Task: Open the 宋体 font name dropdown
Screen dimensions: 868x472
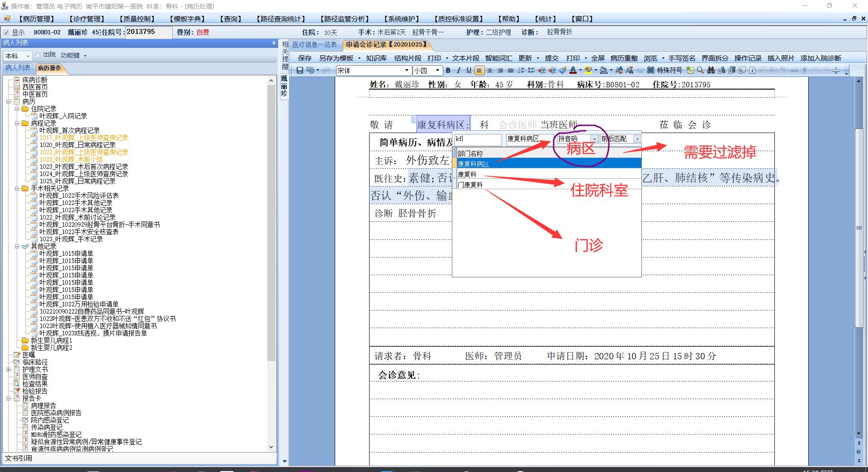Action: (407, 70)
